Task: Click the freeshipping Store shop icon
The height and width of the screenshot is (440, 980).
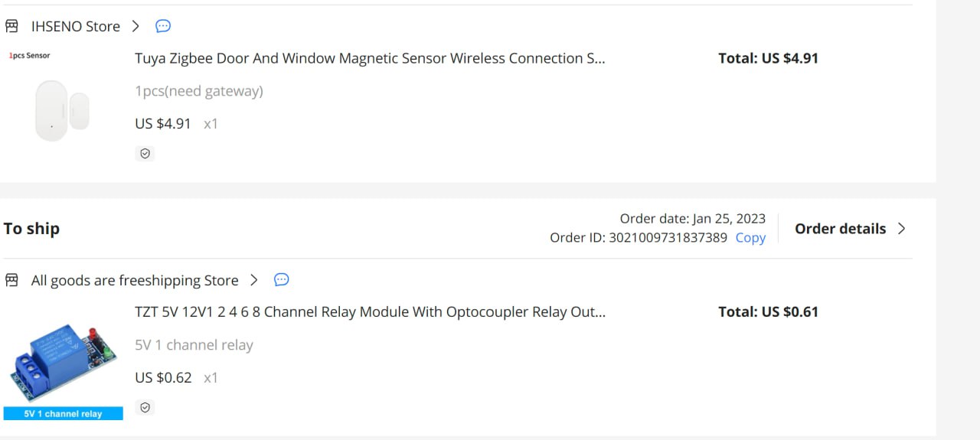Action: coord(11,280)
